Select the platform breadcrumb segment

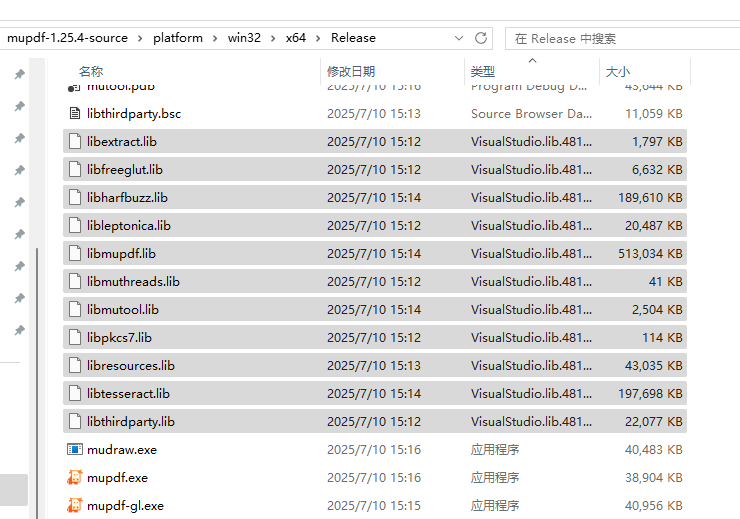[x=178, y=38]
